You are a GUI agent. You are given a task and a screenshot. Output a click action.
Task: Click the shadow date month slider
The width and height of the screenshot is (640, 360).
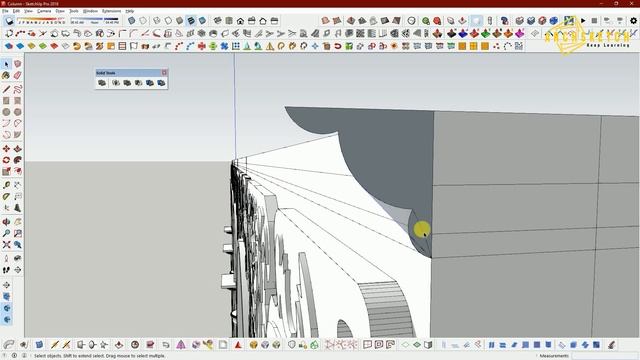coord(41,19)
